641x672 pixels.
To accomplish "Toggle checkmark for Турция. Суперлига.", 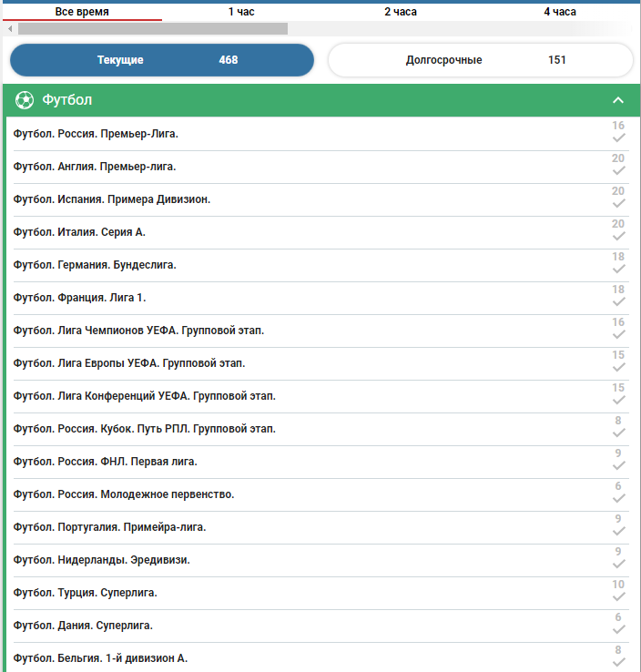I will pos(618,597).
